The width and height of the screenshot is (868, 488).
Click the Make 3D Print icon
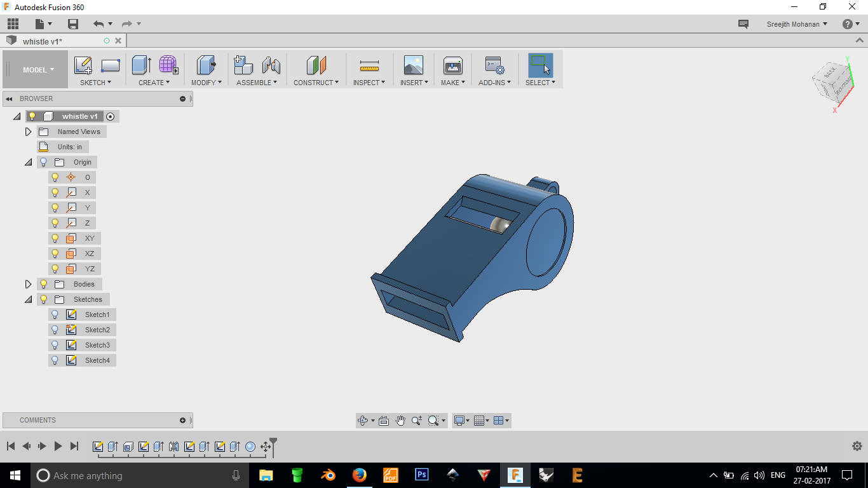tap(453, 65)
